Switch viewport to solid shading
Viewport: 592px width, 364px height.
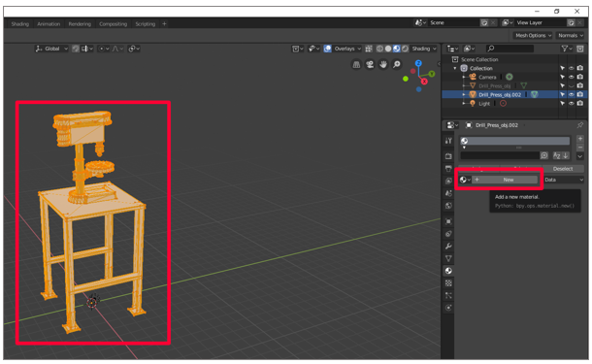point(388,49)
